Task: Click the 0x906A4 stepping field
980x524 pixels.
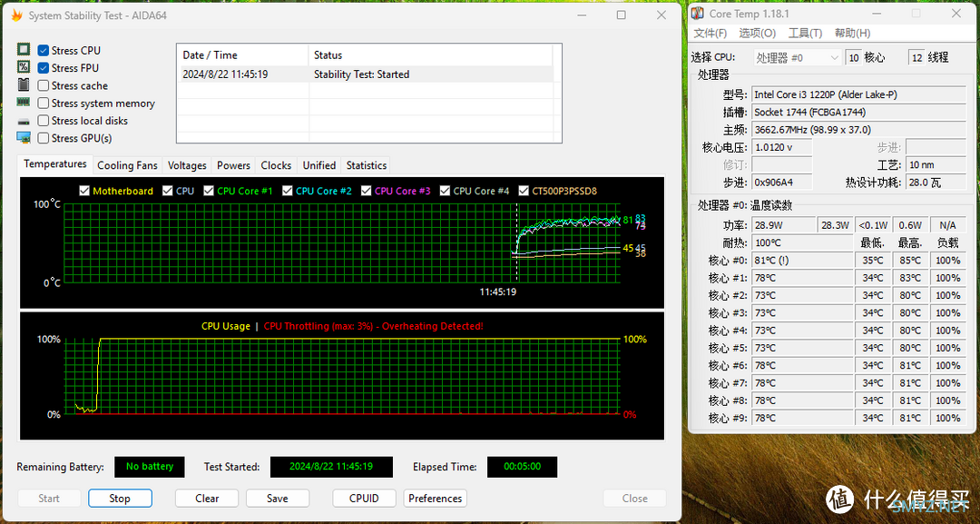Action: (x=782, y=183)
